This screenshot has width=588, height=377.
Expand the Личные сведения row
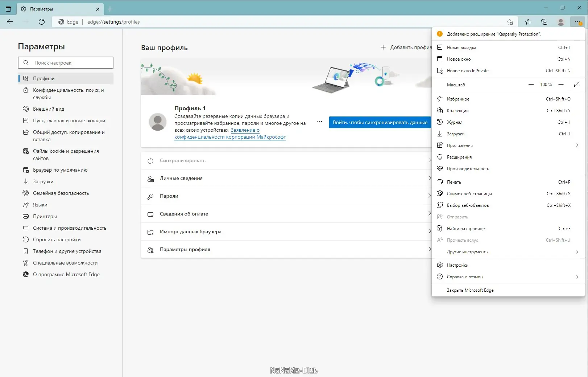[286, 178]
